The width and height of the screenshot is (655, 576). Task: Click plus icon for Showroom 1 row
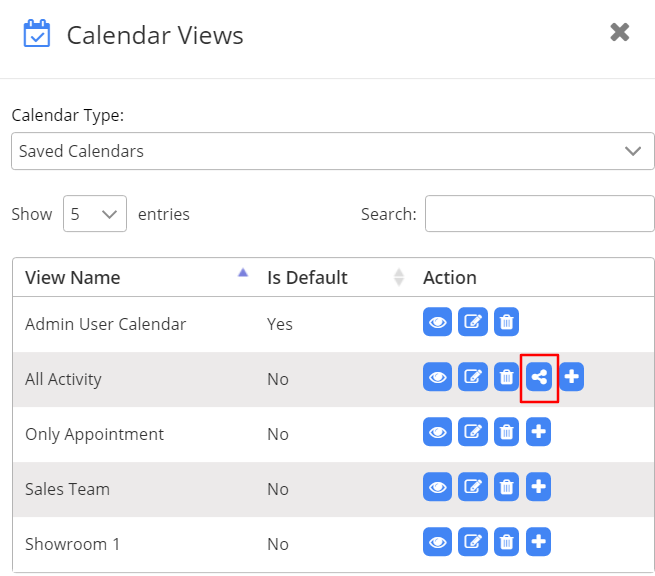click(539, 543)
